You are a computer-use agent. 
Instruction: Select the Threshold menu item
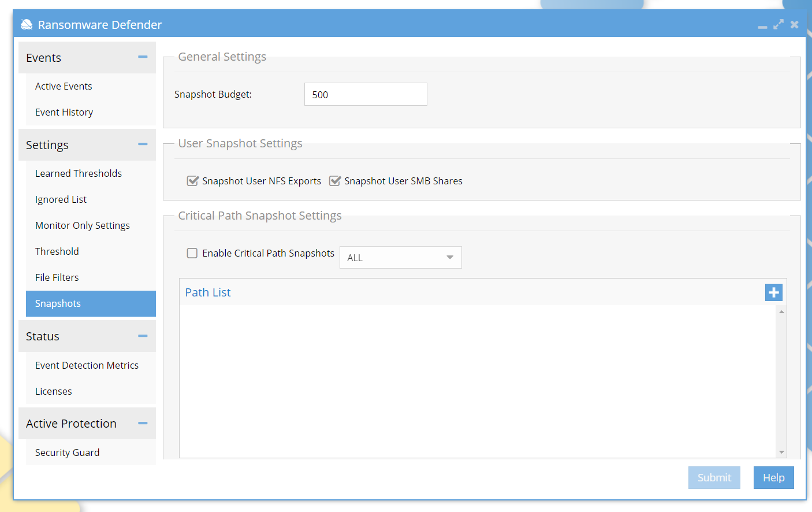(x=91, y=251)
